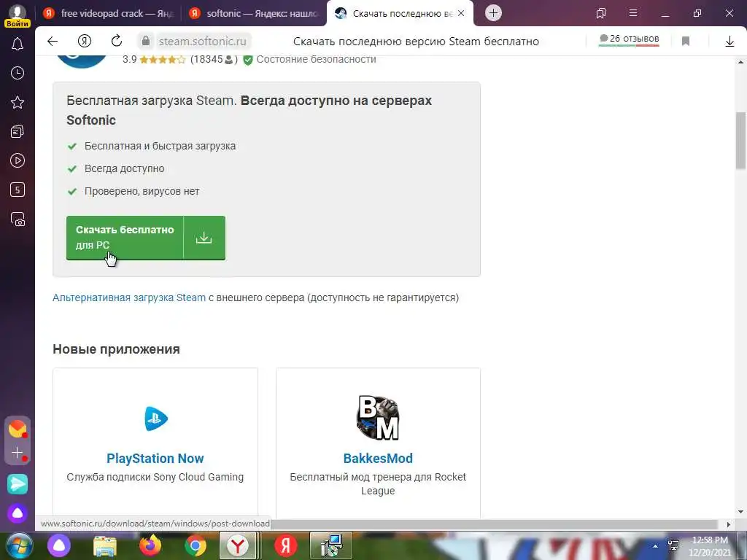Click the Войти profile avatar
The image size is (747, 560).
point(18,15)
